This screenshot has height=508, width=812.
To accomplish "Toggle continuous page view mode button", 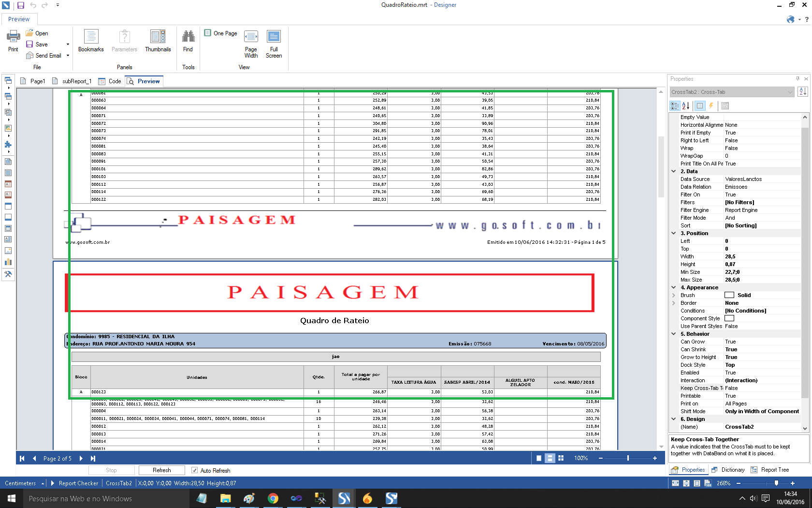I will pyautogui.click(x=550, y=458).
